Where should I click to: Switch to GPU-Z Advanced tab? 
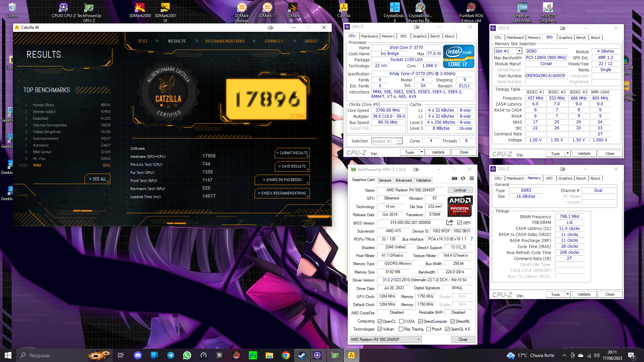(x=404, y=180)
